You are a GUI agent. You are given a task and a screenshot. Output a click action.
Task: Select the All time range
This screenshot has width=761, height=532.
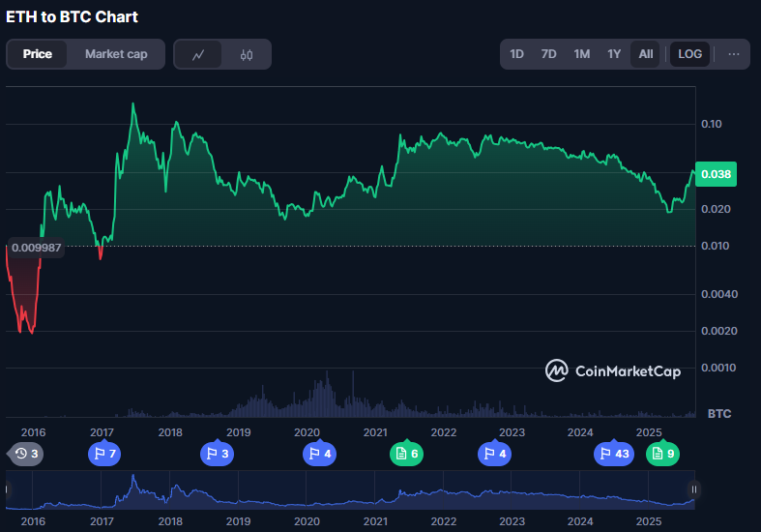(x=646, y=54)
